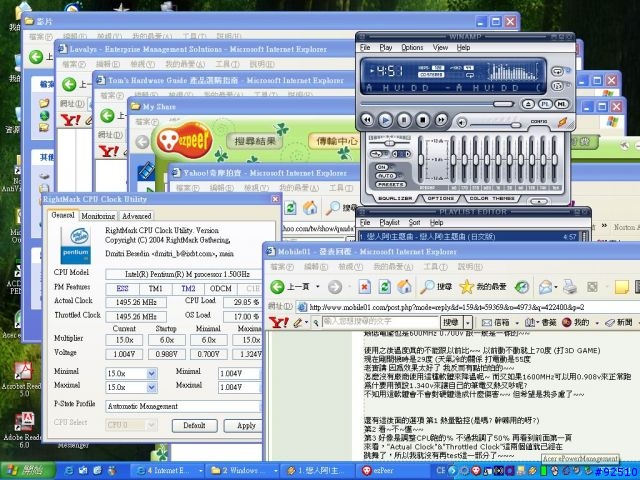The height and width of the screenshot is (480, 640).
Task: Click Minimal voltage field in RightMark
Action: tap(239, 373)
